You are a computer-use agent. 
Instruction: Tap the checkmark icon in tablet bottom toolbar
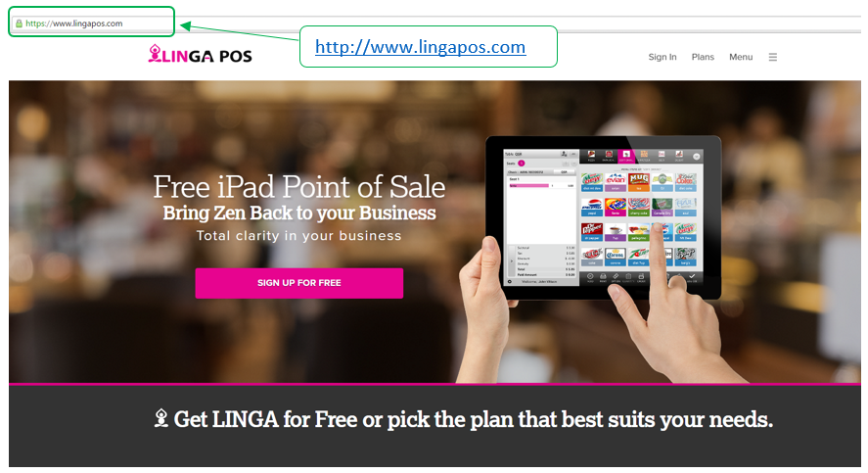pos(692,276)
